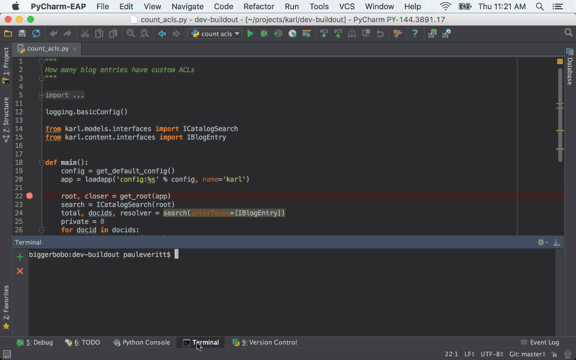Add new terminal session with green plus
576x360 pixels.
[x=20, y=257]
